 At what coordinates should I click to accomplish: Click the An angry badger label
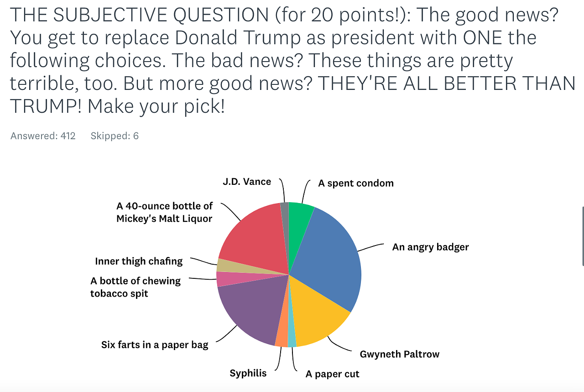(431, 247)
